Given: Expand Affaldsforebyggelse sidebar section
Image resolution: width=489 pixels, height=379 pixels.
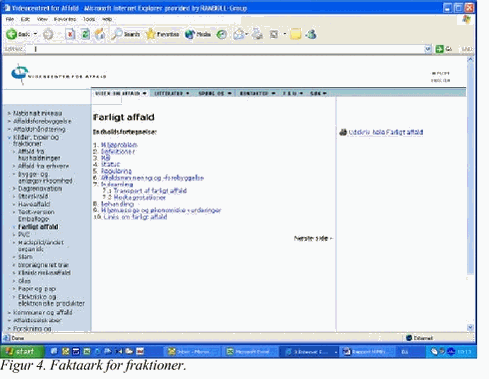Looking at the screenshot, I should click(x=42, y=121).
